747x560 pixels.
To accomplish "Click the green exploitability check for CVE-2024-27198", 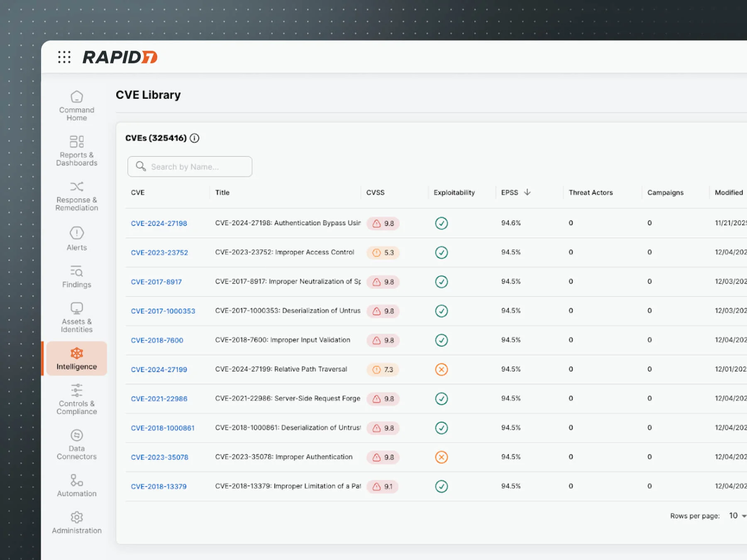I will [x=441, y=223].
